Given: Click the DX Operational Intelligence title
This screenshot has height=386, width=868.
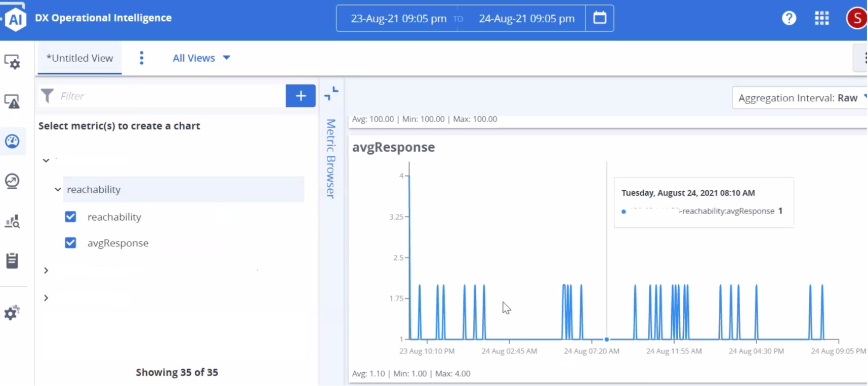Looking at the screenshot, I should click(103, 18).
